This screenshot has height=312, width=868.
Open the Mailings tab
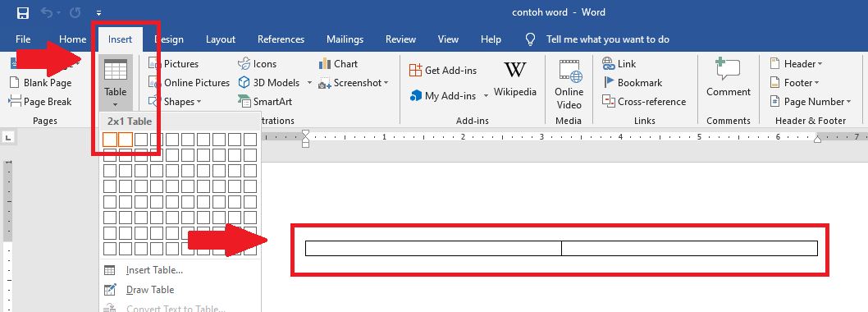[345, 39]
